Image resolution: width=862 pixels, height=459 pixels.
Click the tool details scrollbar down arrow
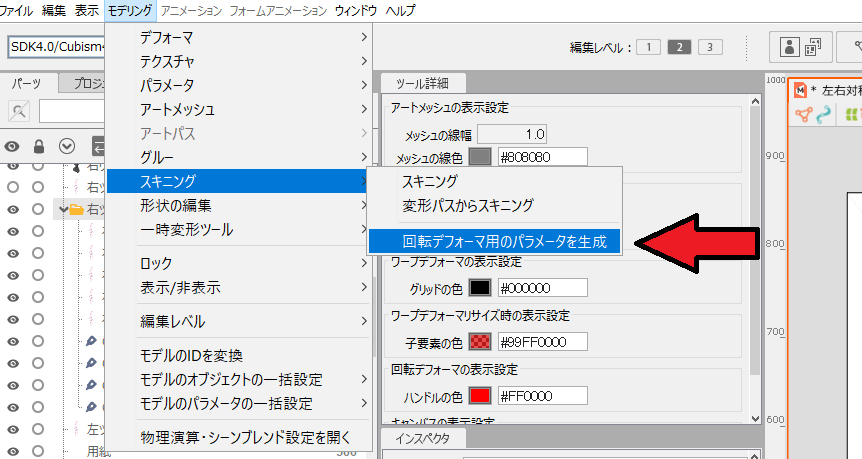point(755,418)
